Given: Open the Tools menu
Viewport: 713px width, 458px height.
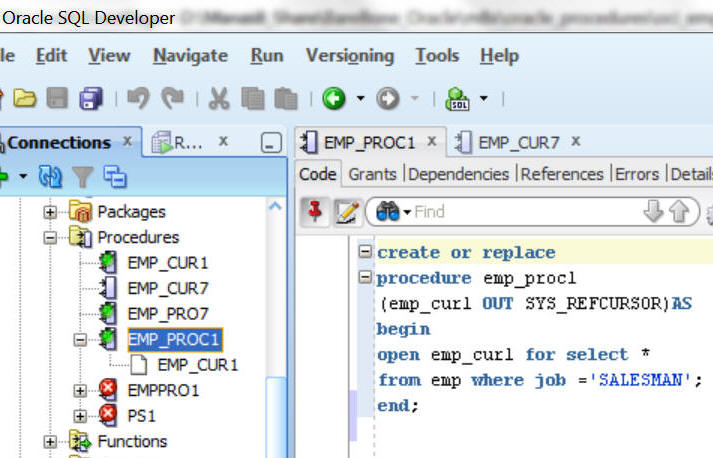Looking at the screenshot, I should [x=437, y=56].
